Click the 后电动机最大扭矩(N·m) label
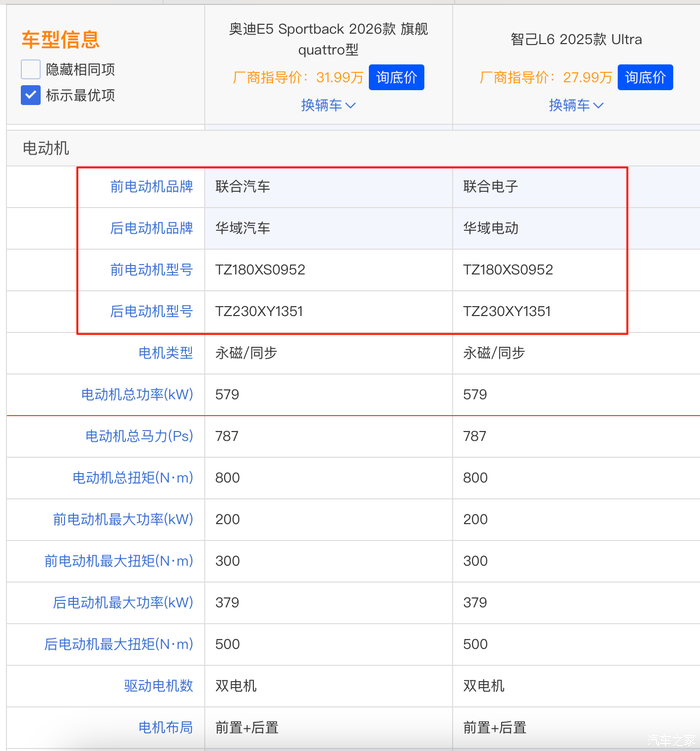The image size is (700, 751). [119, 644]
